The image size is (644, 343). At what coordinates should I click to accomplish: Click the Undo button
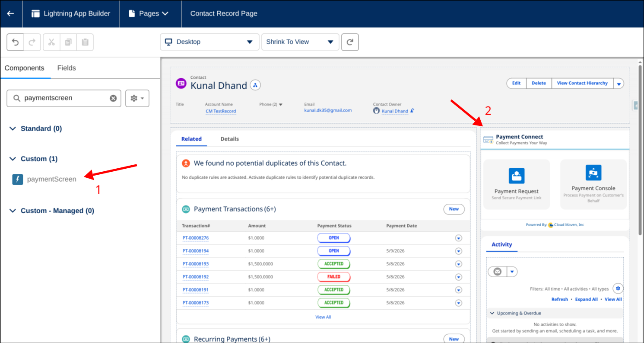[15, 42]
